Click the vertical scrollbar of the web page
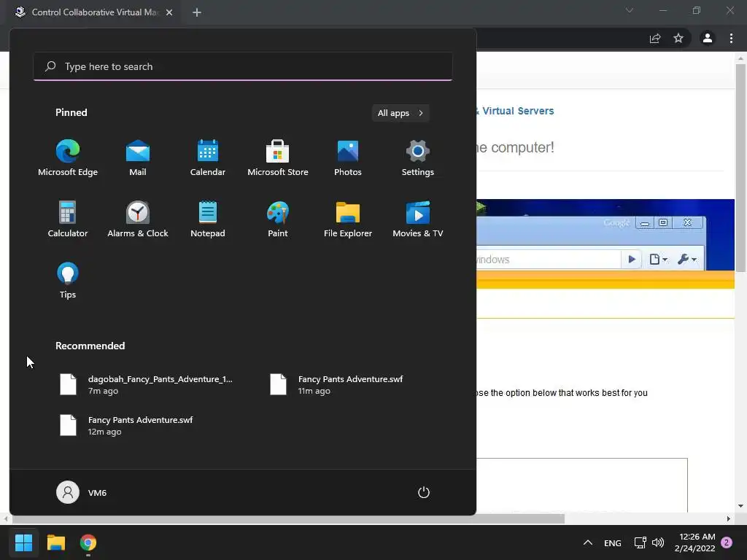 click(740, 168)
